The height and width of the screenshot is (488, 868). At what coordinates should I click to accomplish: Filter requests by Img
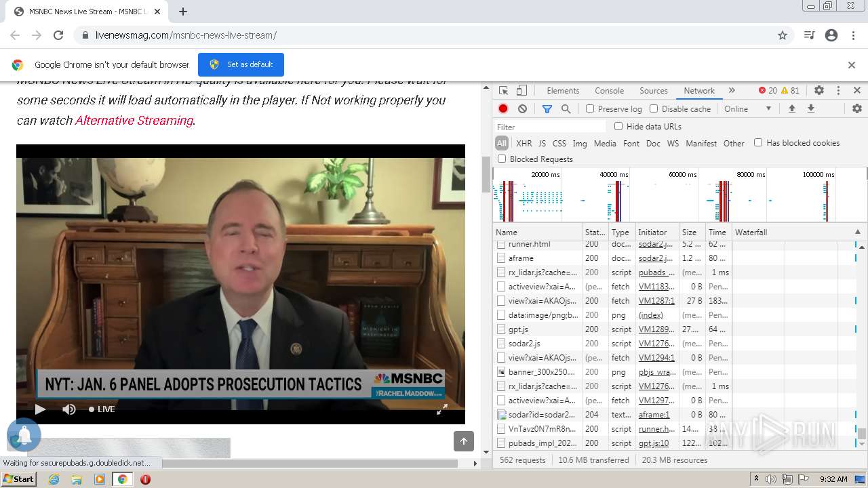pos(580,143)
